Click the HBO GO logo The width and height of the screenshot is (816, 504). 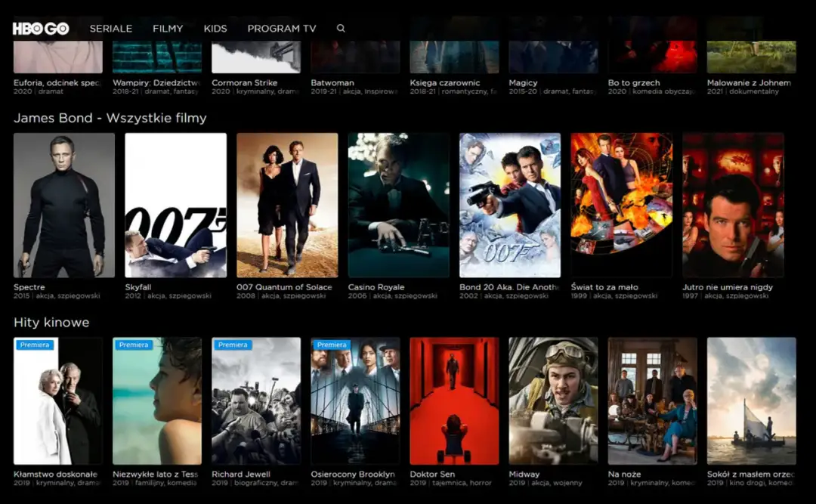click(x=40, y=28)
